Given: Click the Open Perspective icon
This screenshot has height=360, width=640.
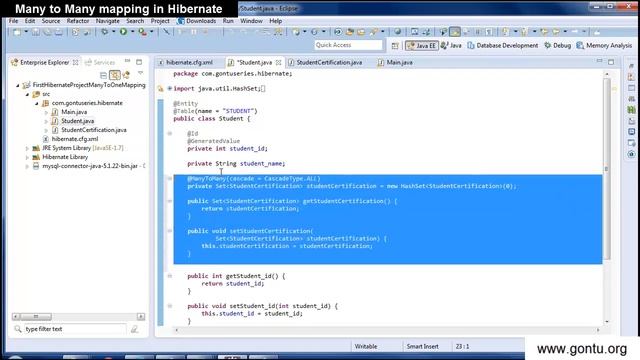Looking at the screenshot, I should pos(395,46).
